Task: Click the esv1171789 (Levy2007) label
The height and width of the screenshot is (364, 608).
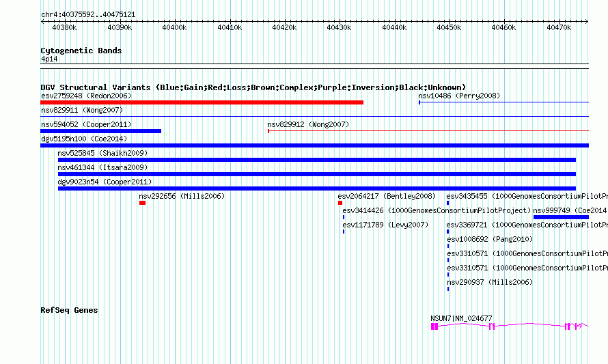Action: pyautogui.click(x=385, y=225)
